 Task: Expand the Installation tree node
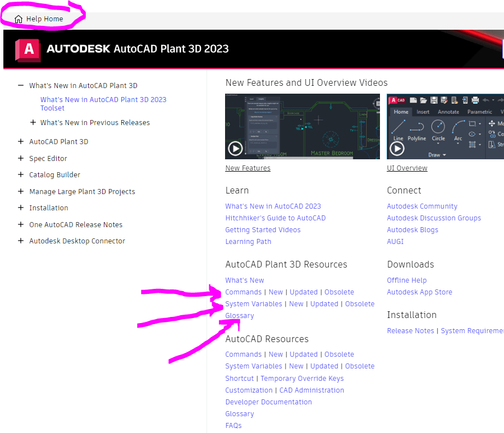[x=21, y=208]
